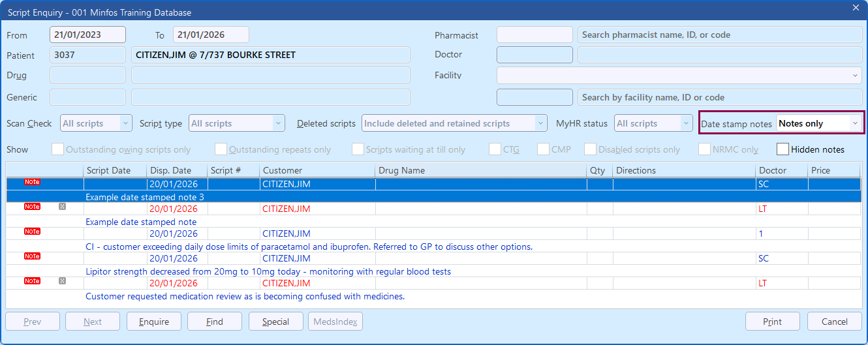Select the 'CI - customer exceeding daily dose limits' note
The image size is (868, 345).
click(309, 247)
